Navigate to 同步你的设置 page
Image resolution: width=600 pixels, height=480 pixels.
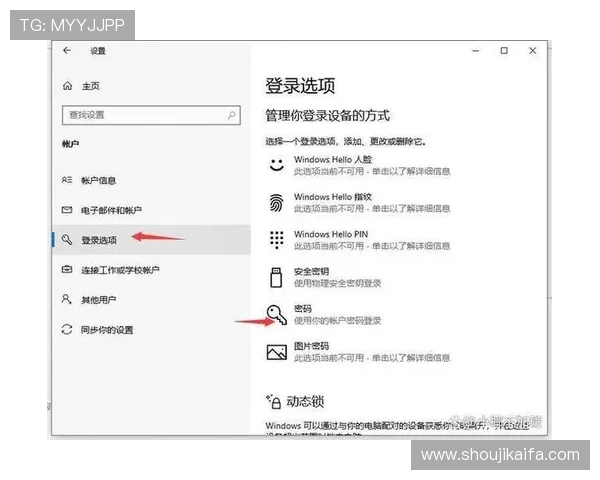coord(107,330)
